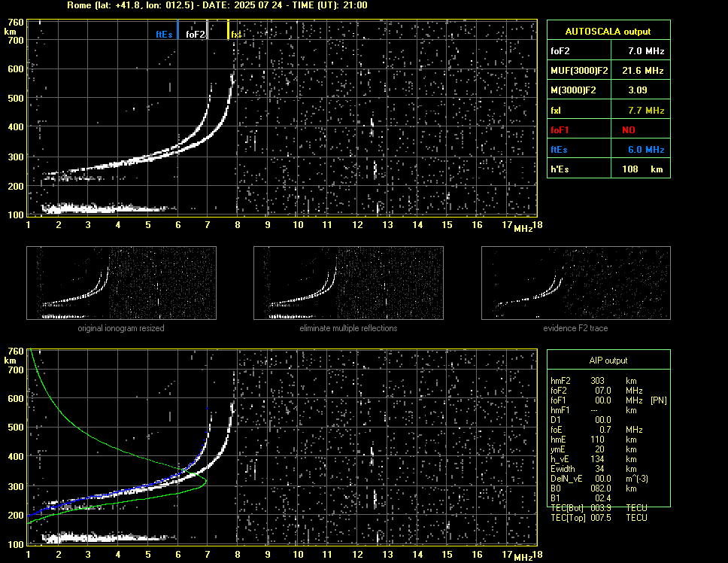Click the h_vE 134 km row
The width and height of the screenshot is (728, 563).
point(594,459)
